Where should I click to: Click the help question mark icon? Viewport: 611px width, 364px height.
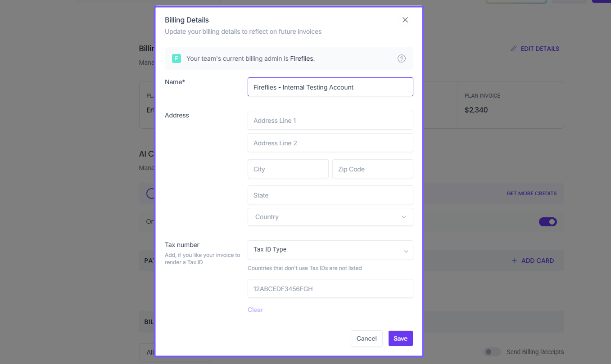(402, 58)
